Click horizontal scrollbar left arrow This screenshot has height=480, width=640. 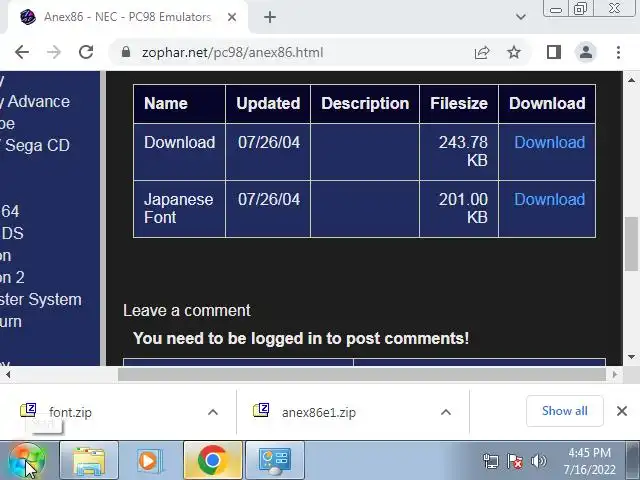click(8, 374)
